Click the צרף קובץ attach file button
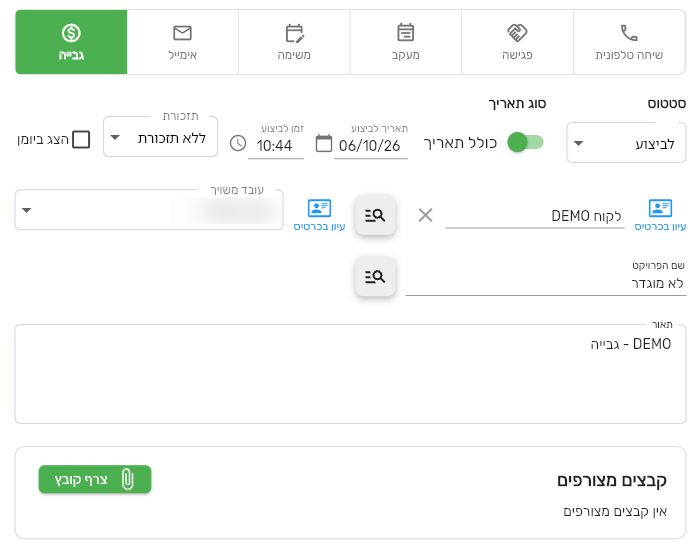 pyautogui.click(x=95, y=479)
